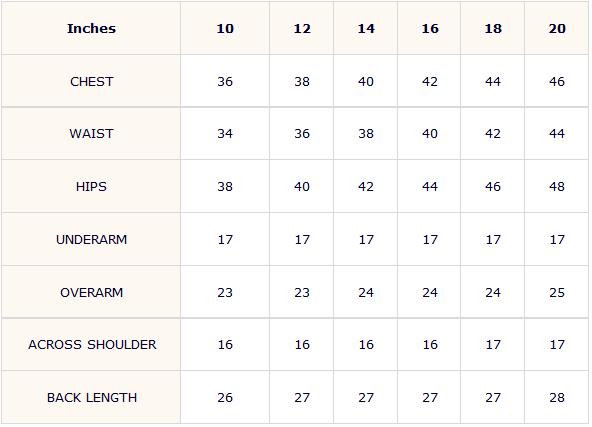This screenshot has width=592, height=427.
Task: Select the size 20 column header
Action: point(557,29)
